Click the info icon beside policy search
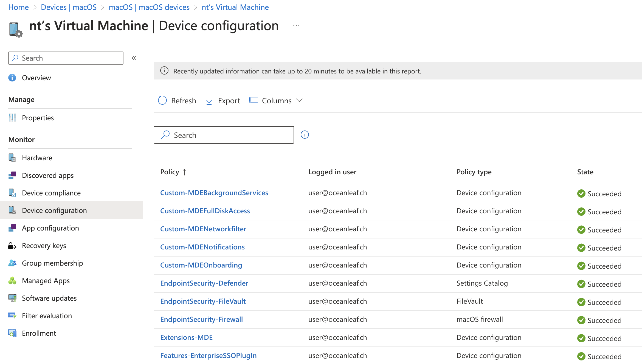Viewport: 642px width, 364px height. click(305, 135)
